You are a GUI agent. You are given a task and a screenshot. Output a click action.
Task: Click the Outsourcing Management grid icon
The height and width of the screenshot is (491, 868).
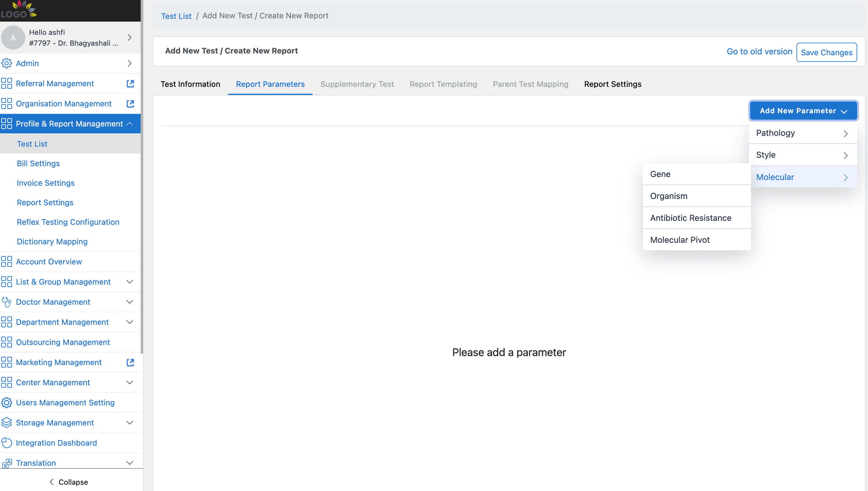tap(6, 342)
